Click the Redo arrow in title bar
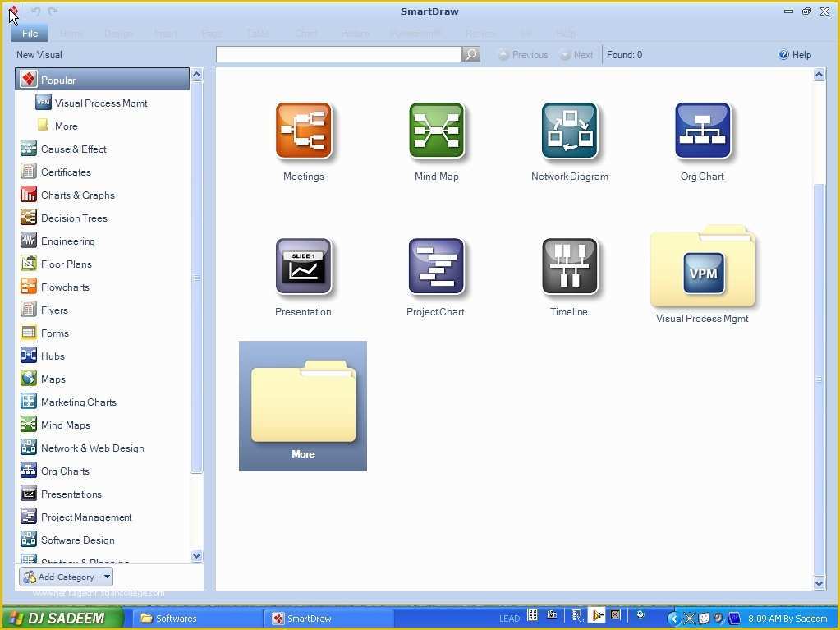 click(x=53, y=11)
